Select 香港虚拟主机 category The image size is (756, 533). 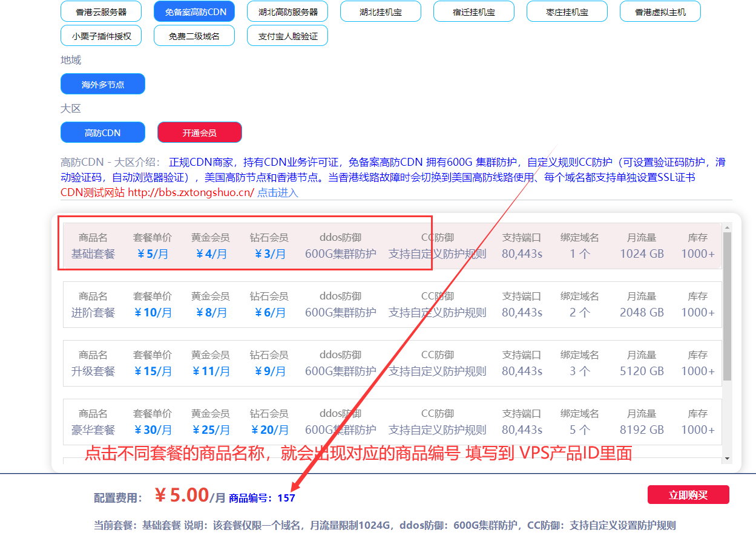(x=660, y=11)
